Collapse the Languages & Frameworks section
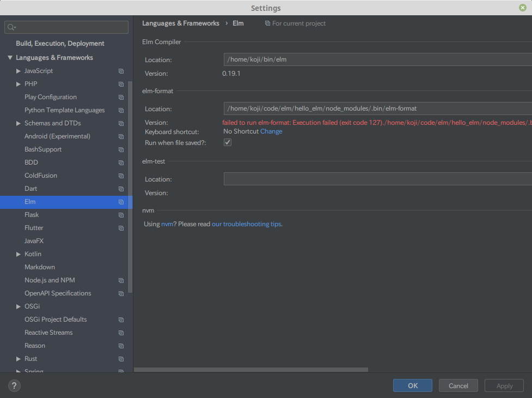Screen dimensions: 532x398 [10, 58]
